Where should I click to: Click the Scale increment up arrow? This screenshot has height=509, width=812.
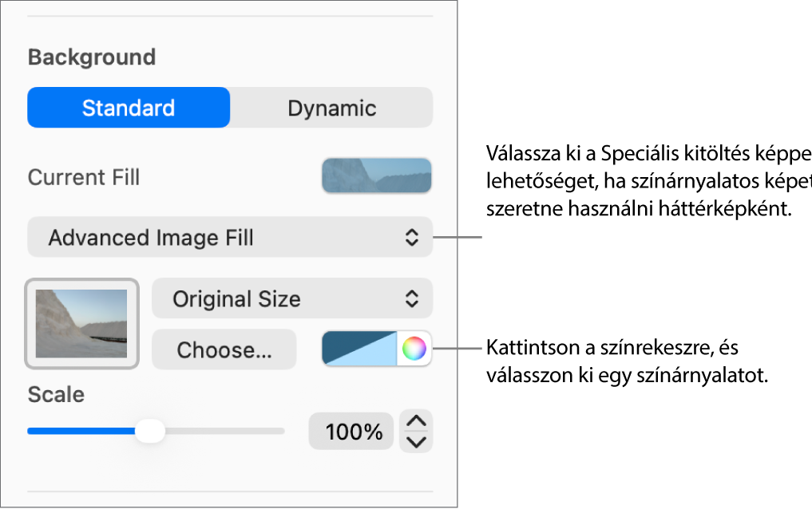coord(417,421)
